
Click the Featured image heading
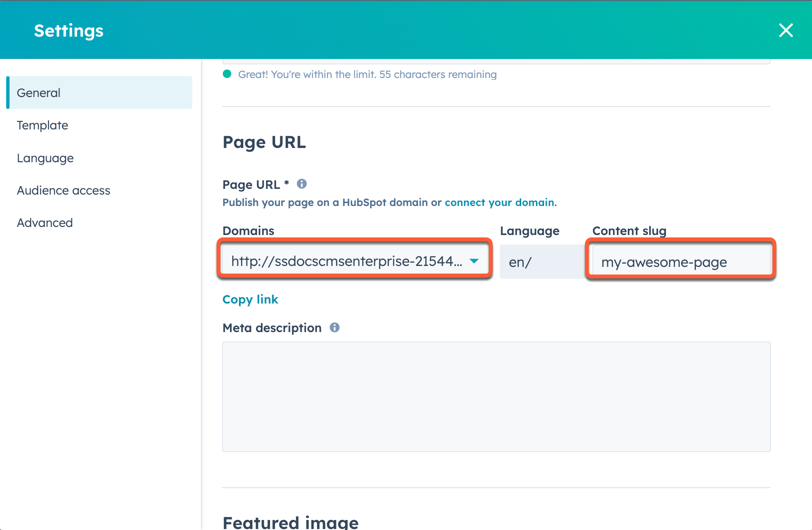[290, 522]
